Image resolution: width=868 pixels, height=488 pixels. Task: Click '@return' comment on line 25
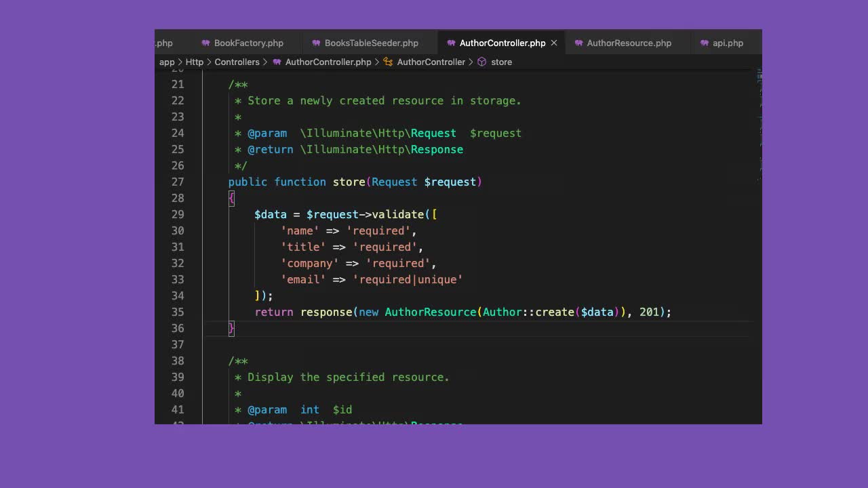[x=271, y=149]
